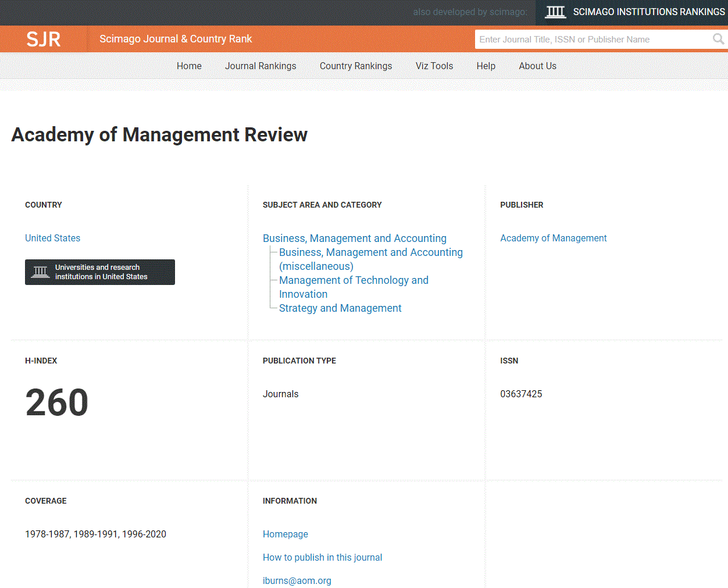Open Country Rankings menu

click(356, 66)
